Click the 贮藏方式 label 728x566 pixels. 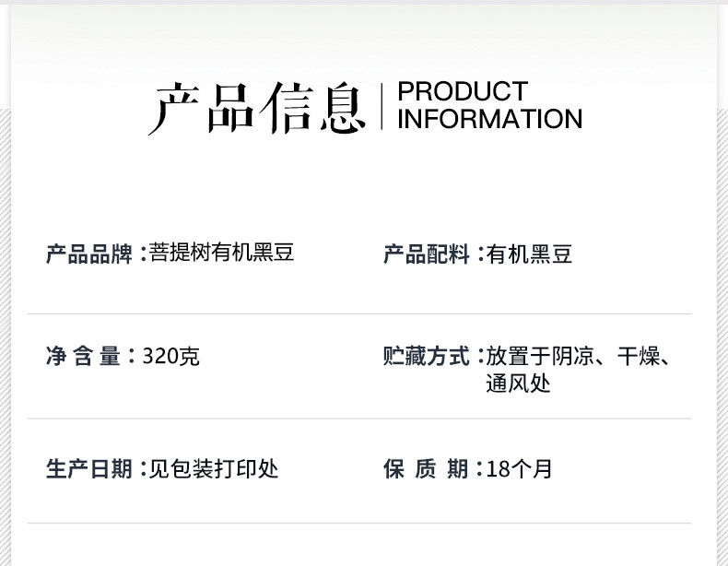pos(427,356)
